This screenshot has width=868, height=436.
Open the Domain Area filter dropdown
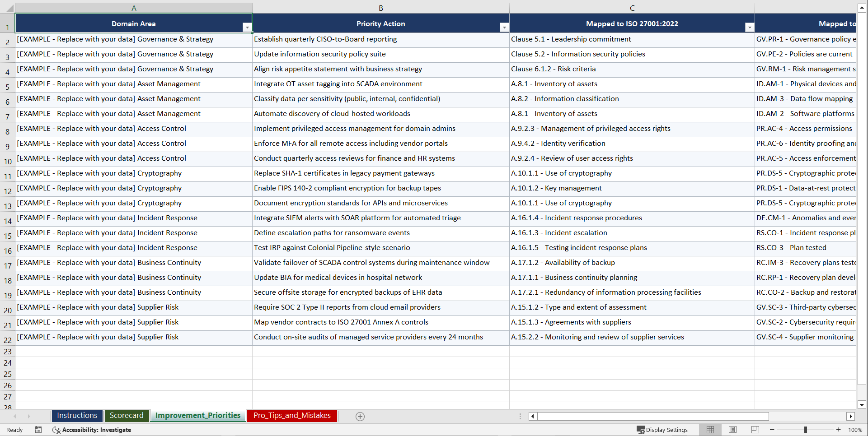(x=247, y=28)
